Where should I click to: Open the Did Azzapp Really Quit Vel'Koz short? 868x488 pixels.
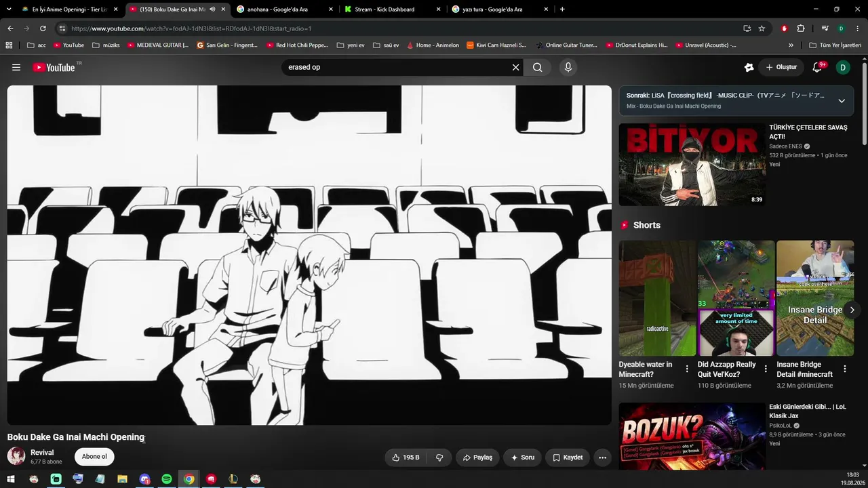click(x=736, y=298)
